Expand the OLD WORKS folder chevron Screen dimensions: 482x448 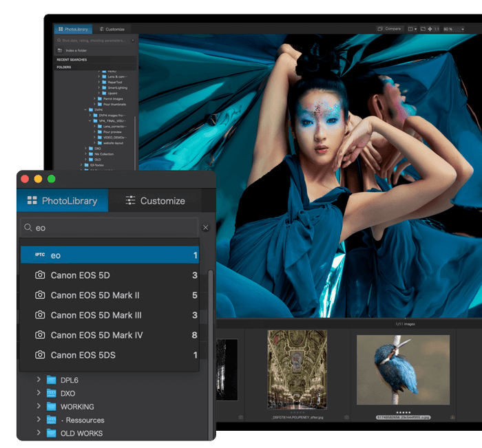(x=39, y=433)
